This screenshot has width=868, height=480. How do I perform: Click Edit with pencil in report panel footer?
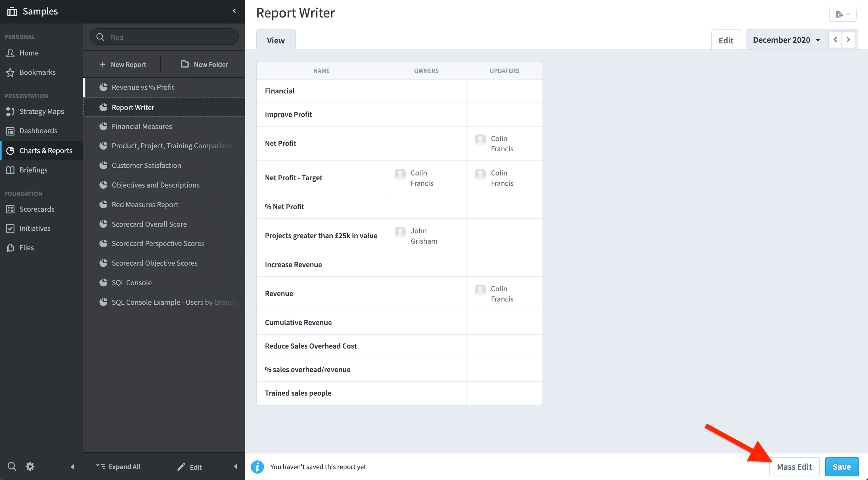pos(190,467)
